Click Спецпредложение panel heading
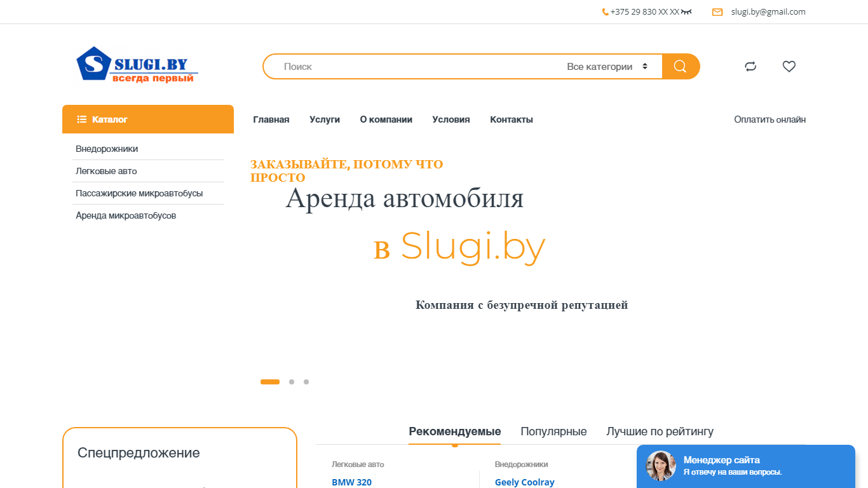This screenshot has height=488, width=868. pyautogui.click(x=139, y=453)
